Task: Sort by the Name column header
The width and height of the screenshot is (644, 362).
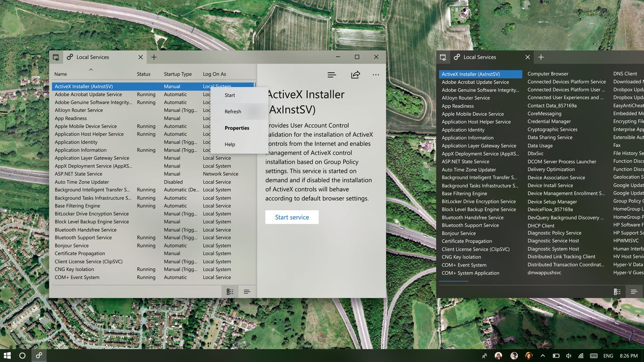Action: [61, 74]
